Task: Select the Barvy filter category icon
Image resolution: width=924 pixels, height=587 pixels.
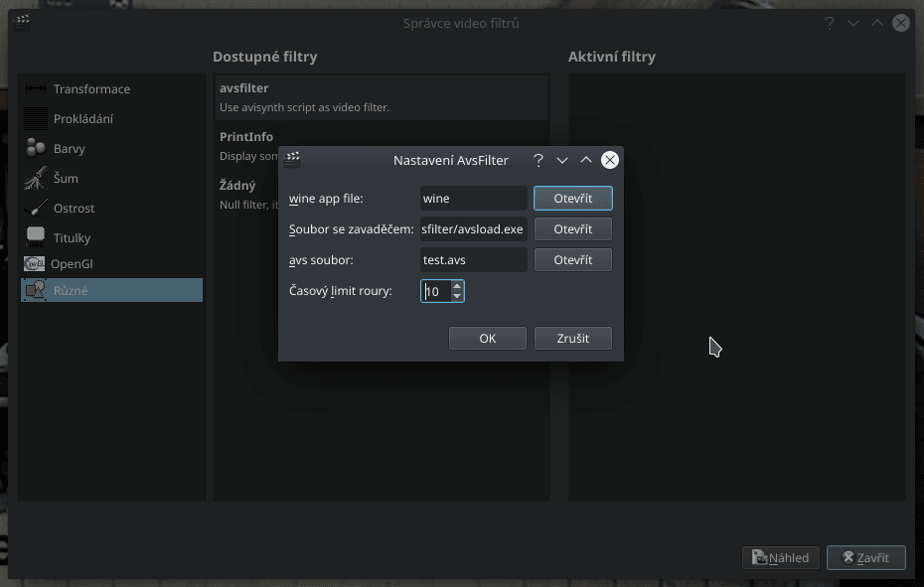Action: pos(34,148)
